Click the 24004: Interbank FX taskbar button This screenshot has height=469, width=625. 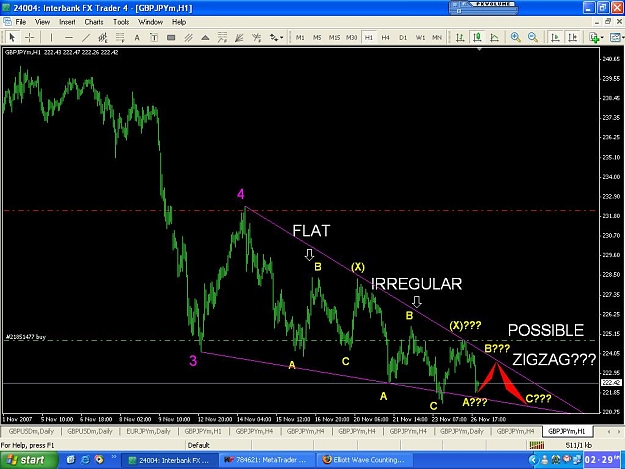click(169, 460)
